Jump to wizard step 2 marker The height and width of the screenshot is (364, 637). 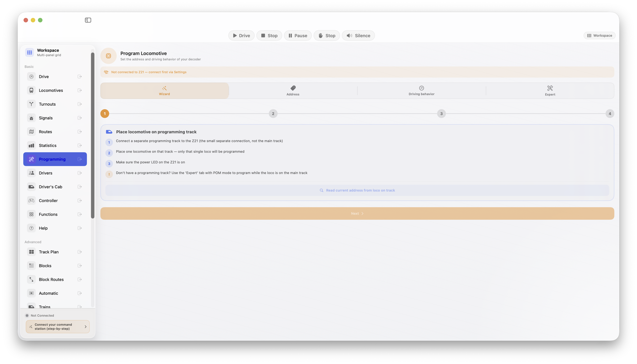273,114
